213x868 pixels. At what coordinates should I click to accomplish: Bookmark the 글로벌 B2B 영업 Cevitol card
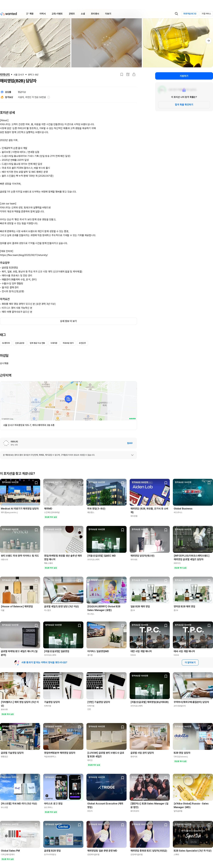tap(79, 825)
